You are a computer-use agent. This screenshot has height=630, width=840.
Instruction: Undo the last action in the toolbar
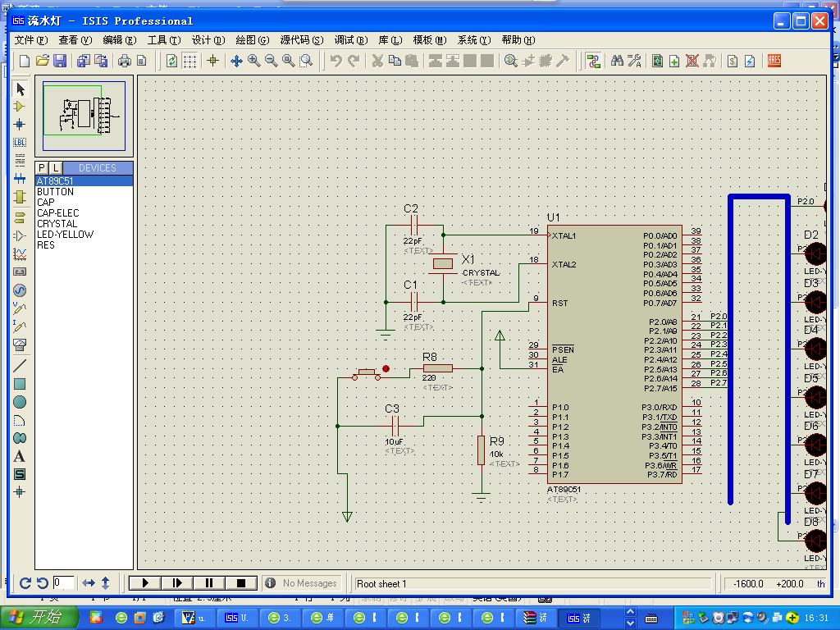pyautogui.click(x=336, y=61)
